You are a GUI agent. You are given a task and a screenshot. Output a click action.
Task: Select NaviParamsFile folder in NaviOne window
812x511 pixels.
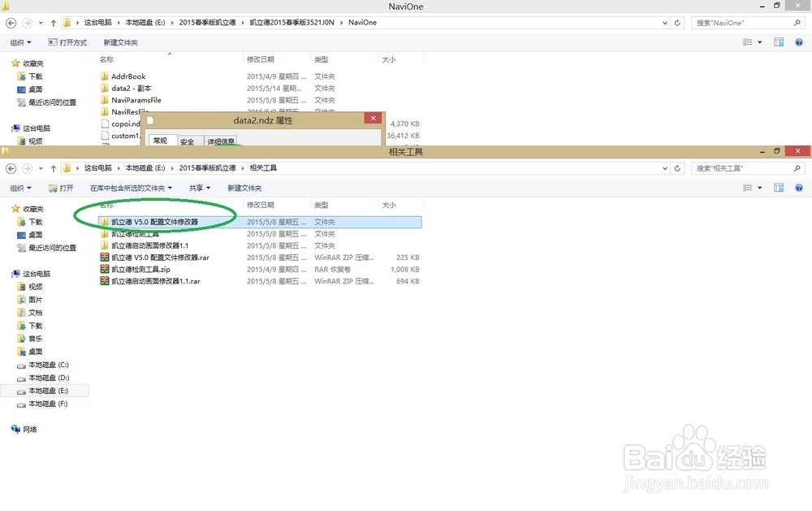tap(136, 100)
